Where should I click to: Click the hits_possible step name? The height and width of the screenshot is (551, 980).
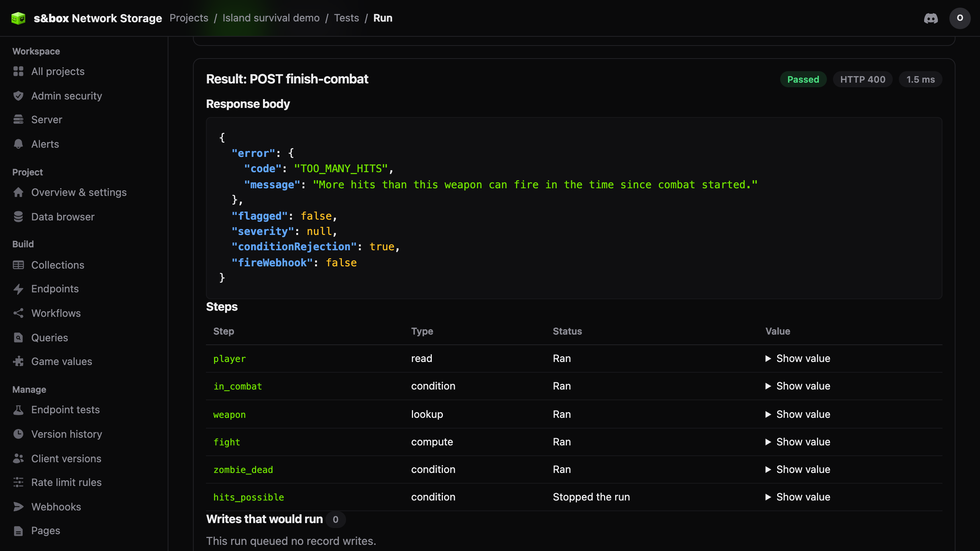(249, 497)
